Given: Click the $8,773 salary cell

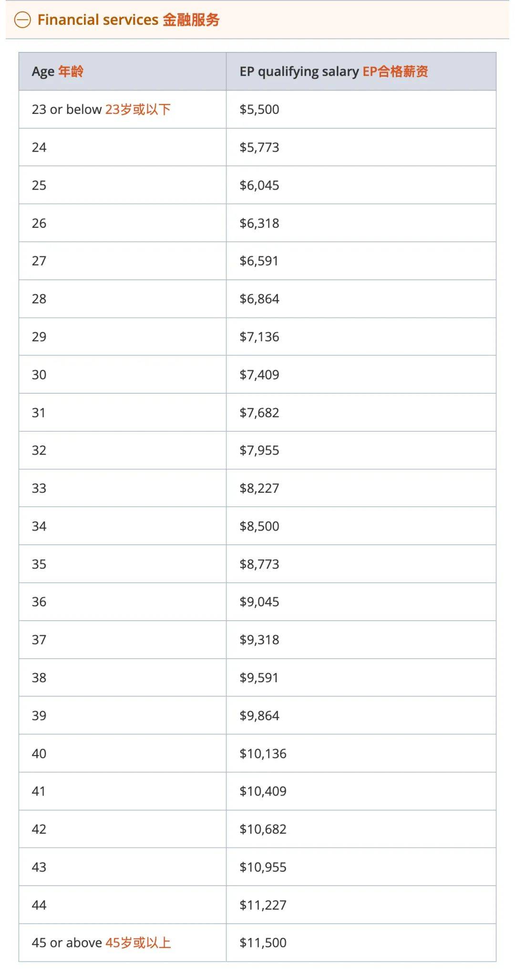Looking at the screenshot, I should (x=259, y=564).
